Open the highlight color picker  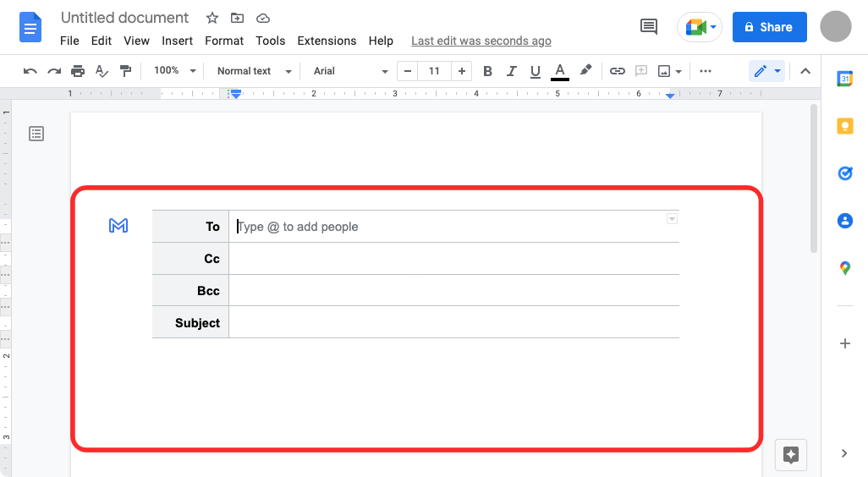pyautogui.click(x=585, y=70)
